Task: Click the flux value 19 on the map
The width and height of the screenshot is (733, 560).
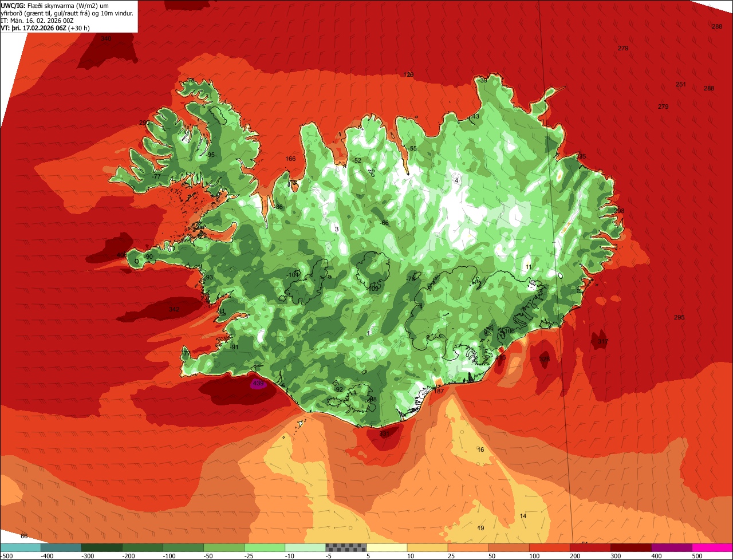Action: pyautogui.click(x=480, y=528)
